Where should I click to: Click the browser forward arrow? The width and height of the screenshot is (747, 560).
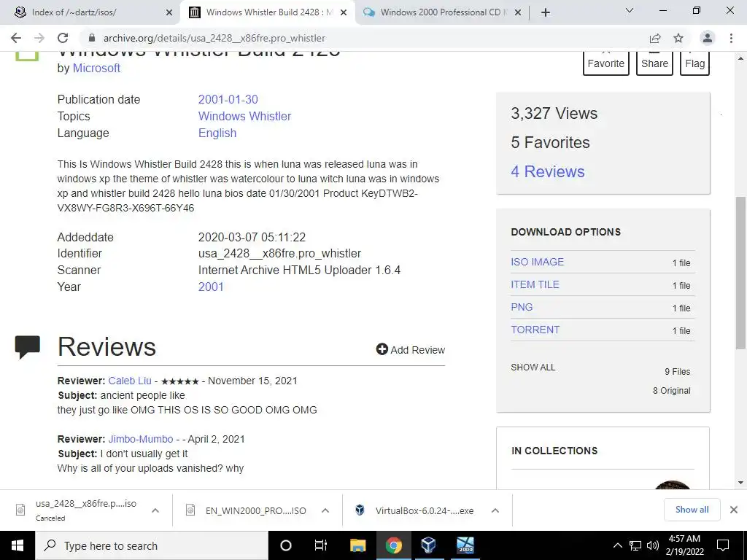point(39,38)
